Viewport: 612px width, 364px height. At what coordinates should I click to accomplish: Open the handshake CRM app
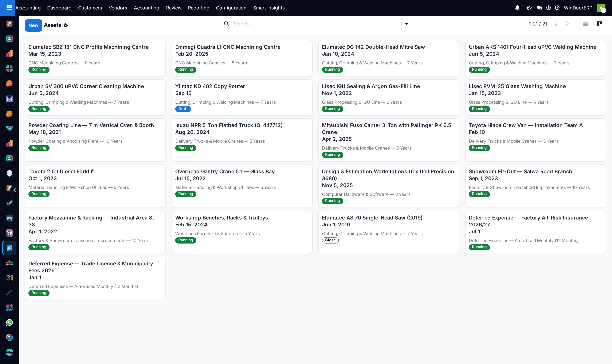tap(9, 128)
